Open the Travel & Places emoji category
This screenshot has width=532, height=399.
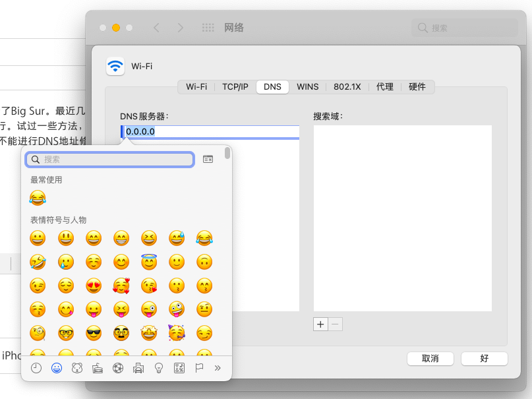(138, 368)
